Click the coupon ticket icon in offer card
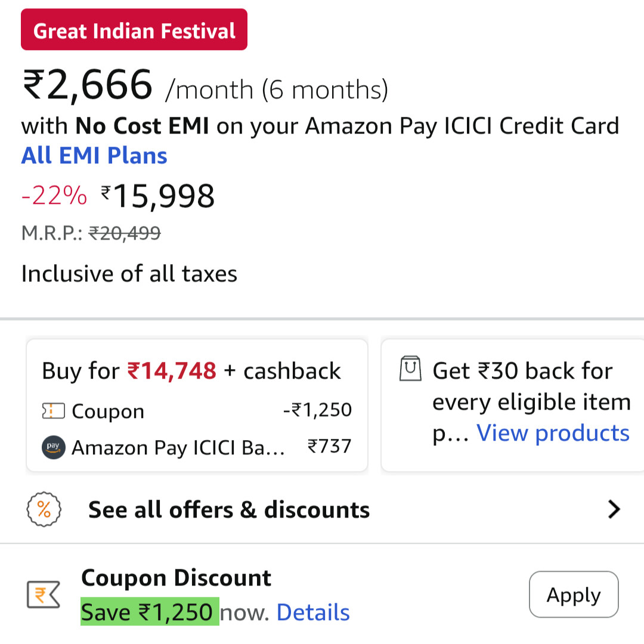Image resolution: width=644 pixels, height=644 pixels. coord(52,411)
